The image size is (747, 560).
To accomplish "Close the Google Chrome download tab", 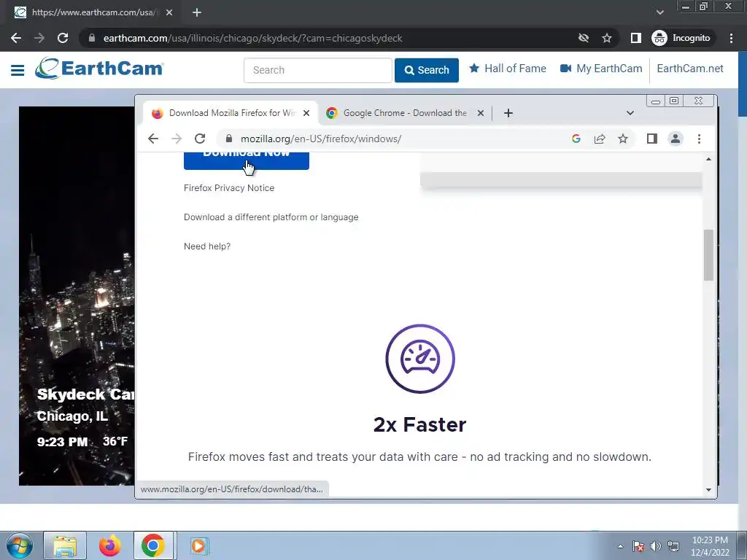I will point(481,113).
